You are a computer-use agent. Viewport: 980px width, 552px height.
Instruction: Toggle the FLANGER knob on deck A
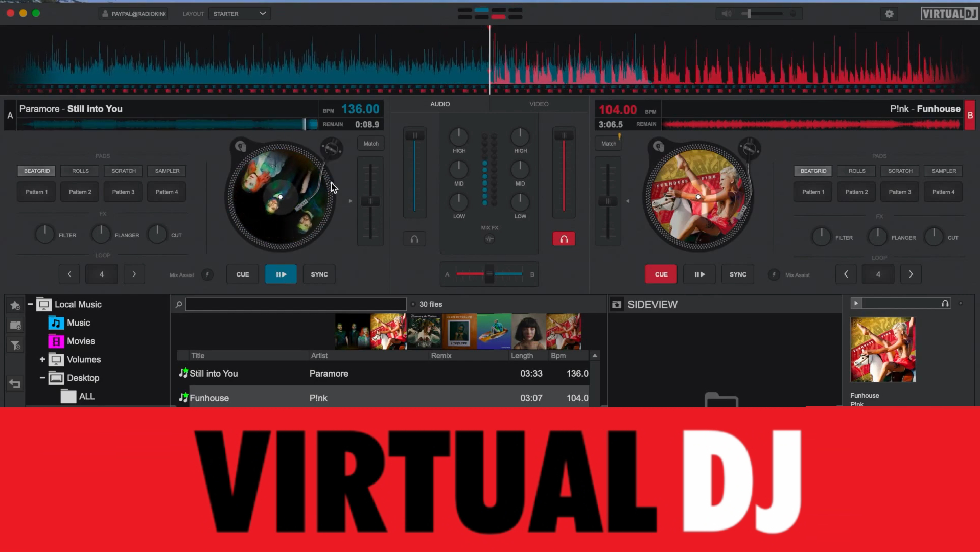tap(101, 235)
